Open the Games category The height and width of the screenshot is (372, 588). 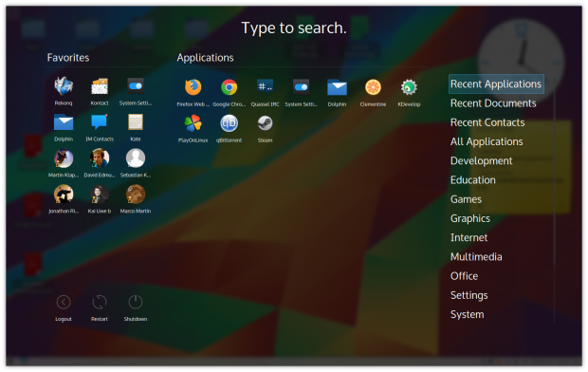coord(466,199)
